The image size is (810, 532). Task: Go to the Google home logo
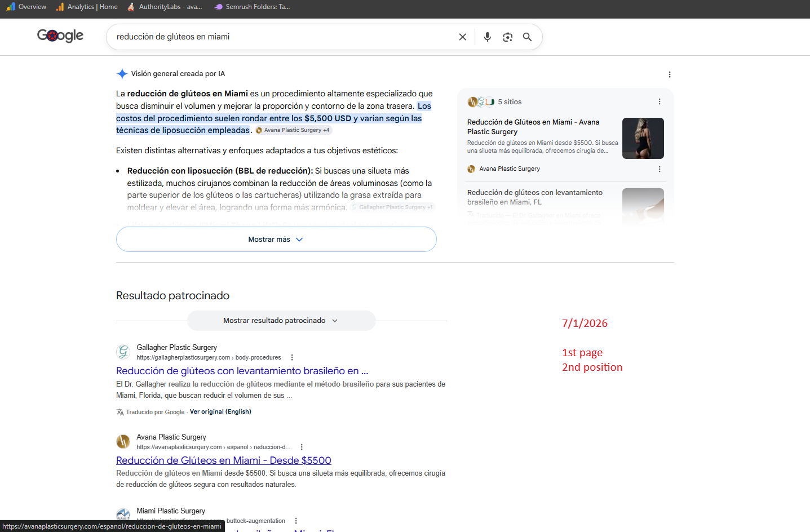60,36
